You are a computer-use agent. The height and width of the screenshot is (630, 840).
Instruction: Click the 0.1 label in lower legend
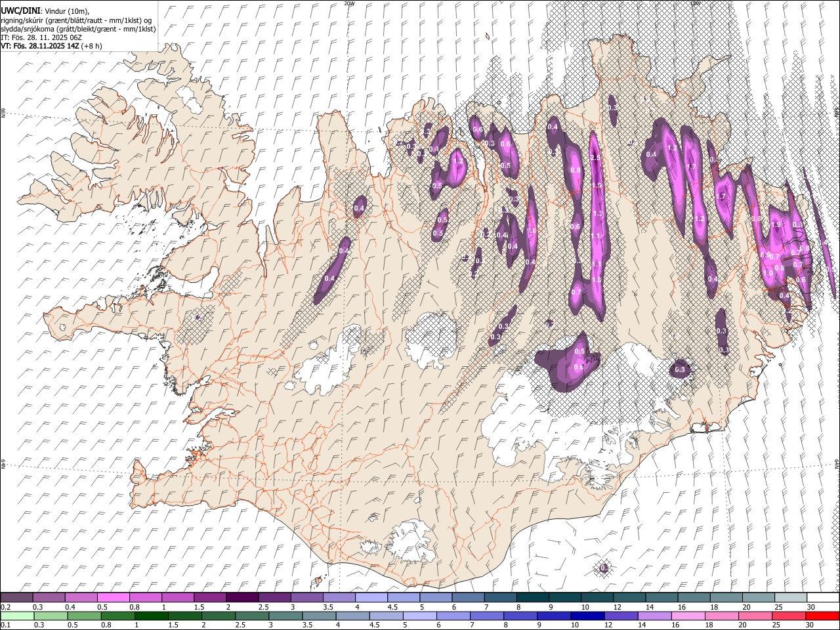click(5, 625)
